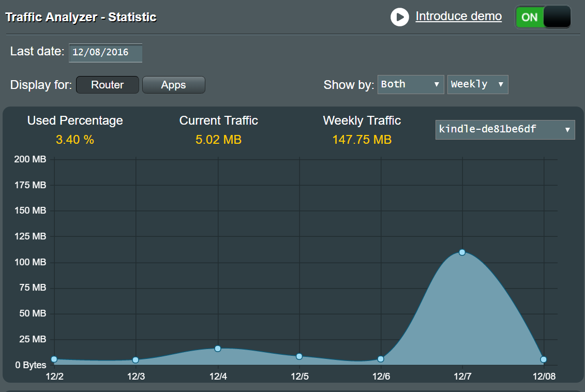
Task: Click the play icon beside Introduce demo
Action: pyautogui.click(x=400, y=17)
